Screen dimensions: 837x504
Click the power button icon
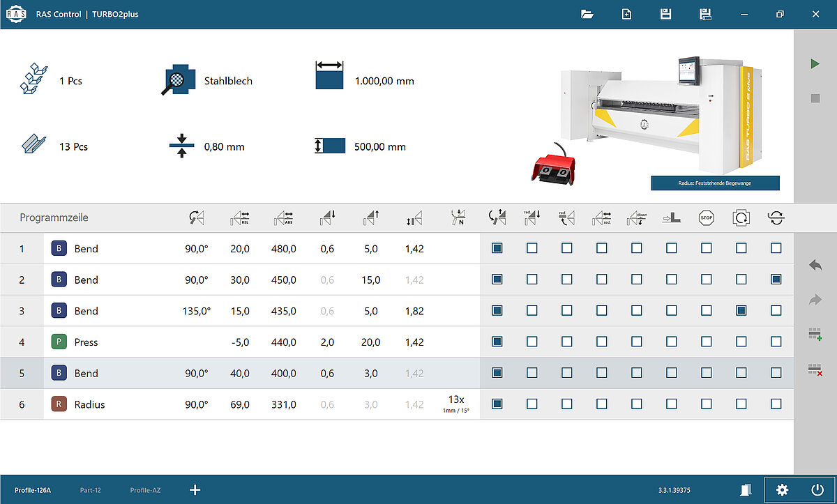817,490
